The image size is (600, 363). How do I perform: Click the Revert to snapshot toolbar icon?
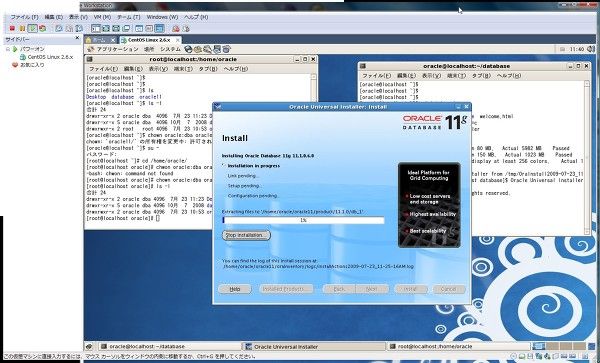[69, 28]
